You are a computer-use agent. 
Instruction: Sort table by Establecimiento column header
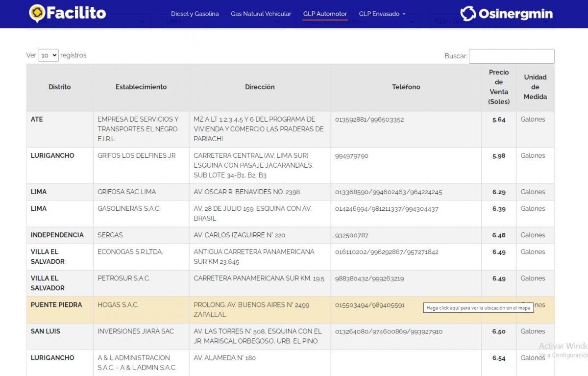coord(141,87)
